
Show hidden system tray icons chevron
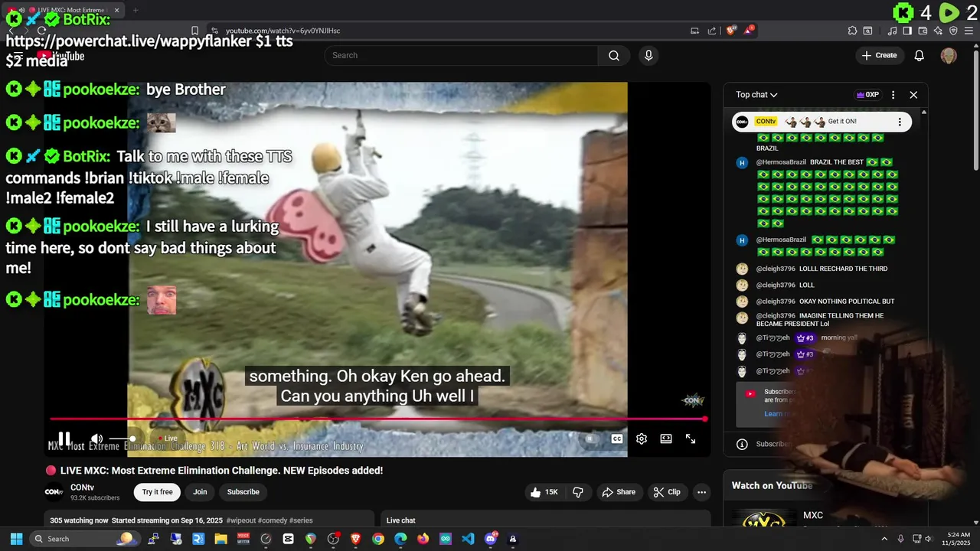884,539
